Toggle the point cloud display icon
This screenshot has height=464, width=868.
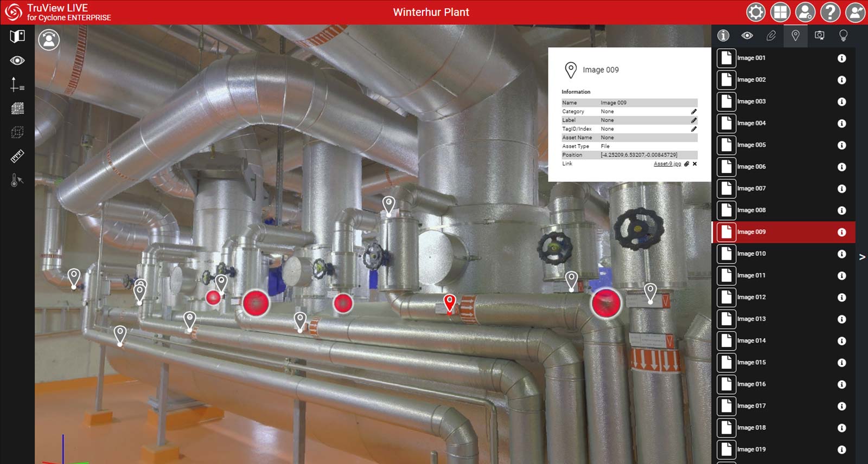coord(17,108)
